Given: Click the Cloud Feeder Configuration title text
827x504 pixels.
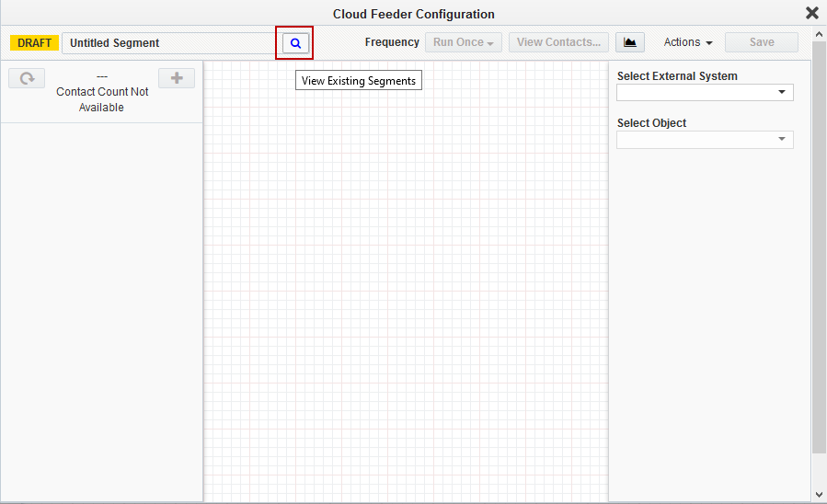Looking at the screenshot, I should click(x=413, y=14).
